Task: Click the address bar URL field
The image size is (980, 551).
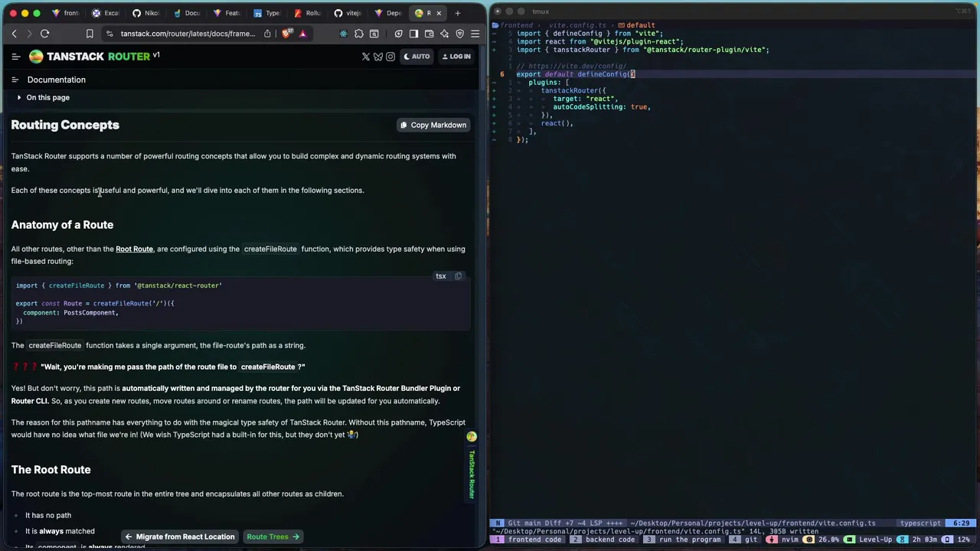Action: (188, 34)
